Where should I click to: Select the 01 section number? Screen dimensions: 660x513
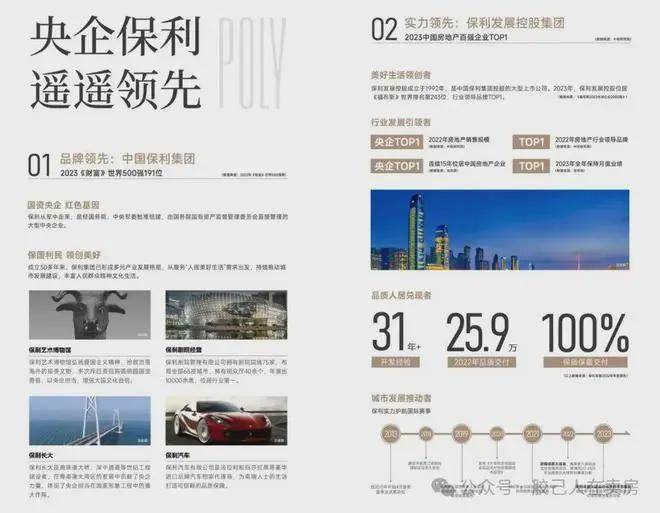point(39,165)
